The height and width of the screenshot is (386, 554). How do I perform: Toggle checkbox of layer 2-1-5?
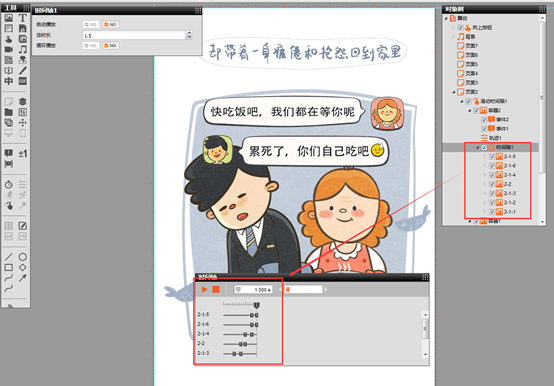492,156
